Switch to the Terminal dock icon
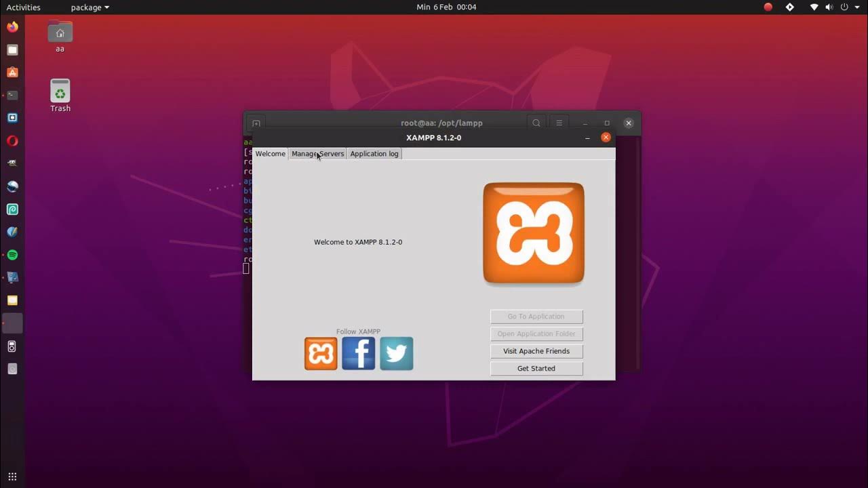868x488 pixels. click(12, 96)
